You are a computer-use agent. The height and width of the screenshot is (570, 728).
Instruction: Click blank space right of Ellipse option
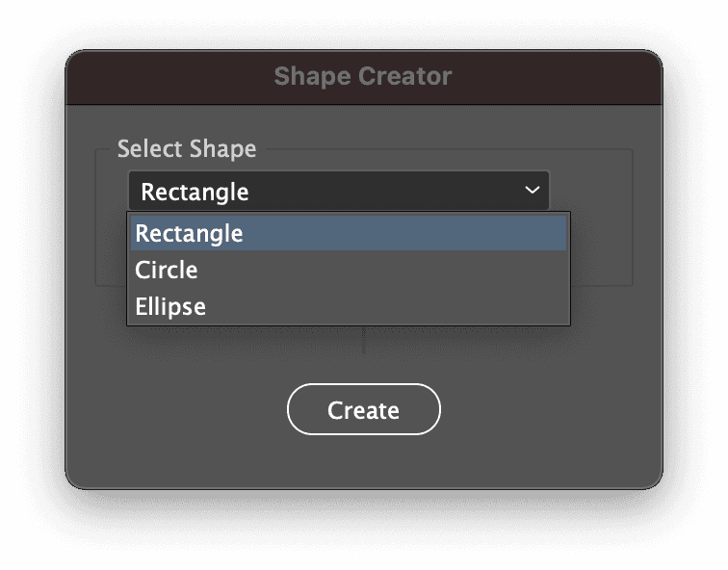385,306
